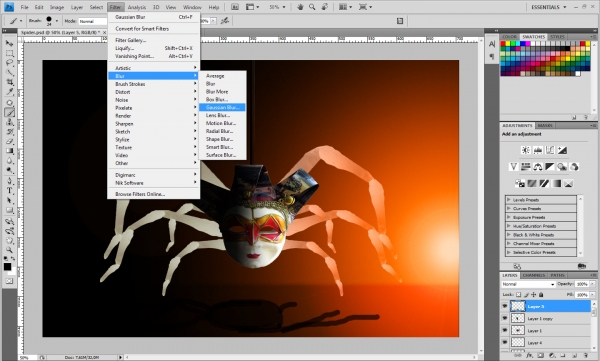
Task: Click Layer 1 copy thumbnail
Action: 518,319
